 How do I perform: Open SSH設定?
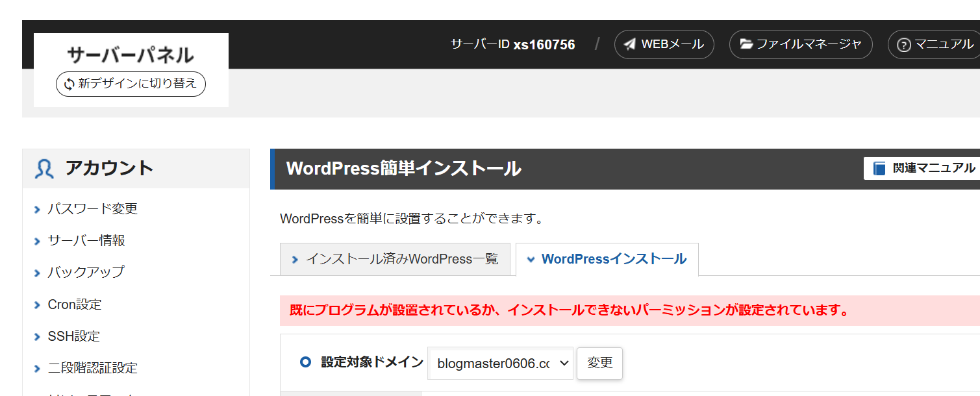click(74, 336)
